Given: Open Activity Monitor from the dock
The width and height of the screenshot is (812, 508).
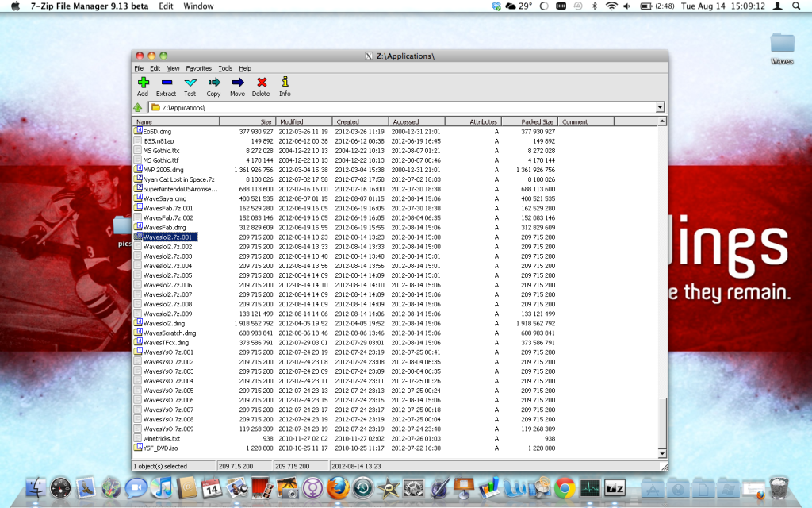Looking at the screenshot, I should click(590, 488).
